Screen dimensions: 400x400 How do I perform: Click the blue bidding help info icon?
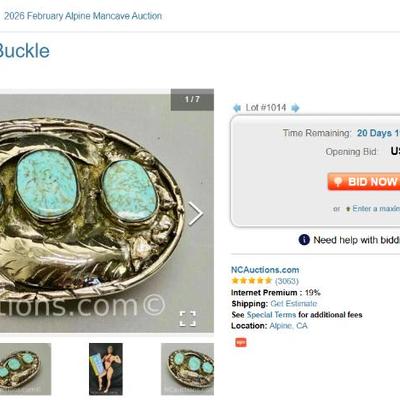304,240
